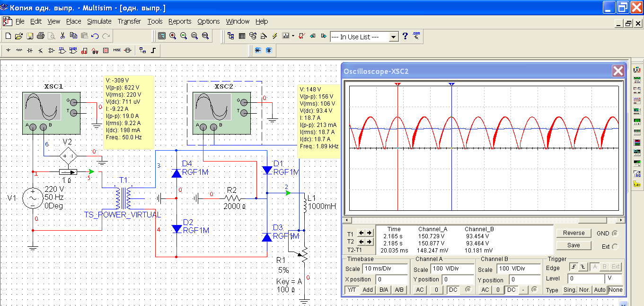Image resolution: width=644 pixels, height=306 pixels.
Task: Switch timebase to A/B mode
Action: tap(399, 289)
